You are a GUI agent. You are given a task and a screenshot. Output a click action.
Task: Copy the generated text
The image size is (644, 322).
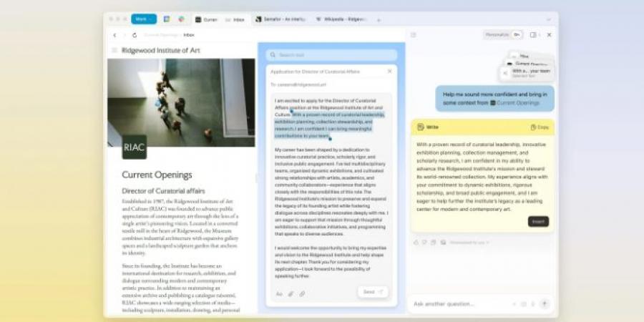coord(540,127)
